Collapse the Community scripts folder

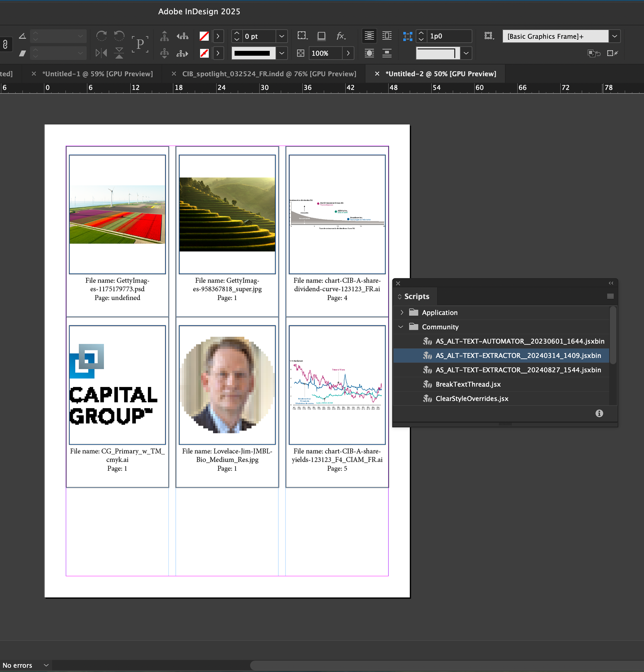click(x=400, y=327)
